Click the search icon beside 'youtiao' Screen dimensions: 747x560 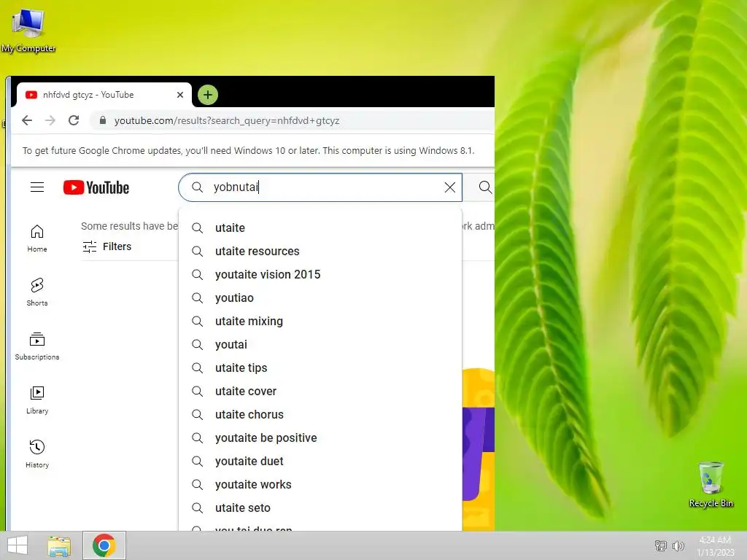pos(197,297)
